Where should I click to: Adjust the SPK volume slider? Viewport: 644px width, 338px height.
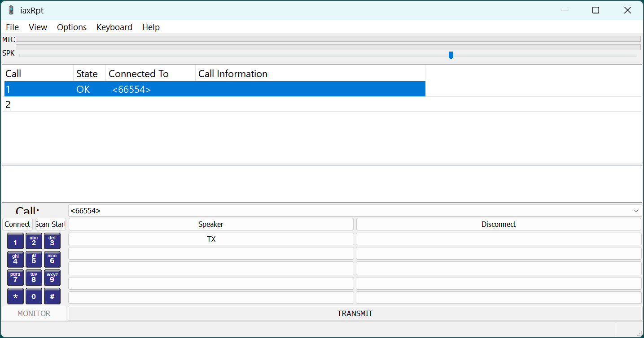(x=451, y=55)
